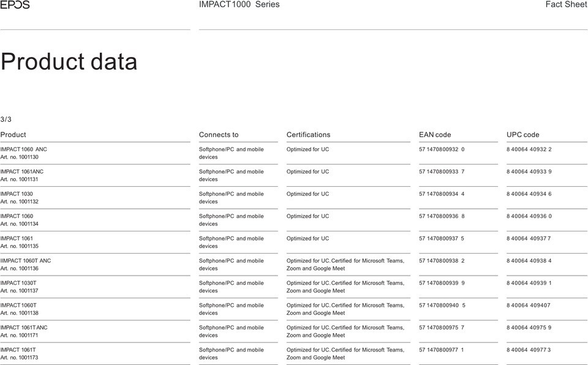Click the Certifications column header
The width and height of the screenshot is (588, 365).
coord(308,135)
